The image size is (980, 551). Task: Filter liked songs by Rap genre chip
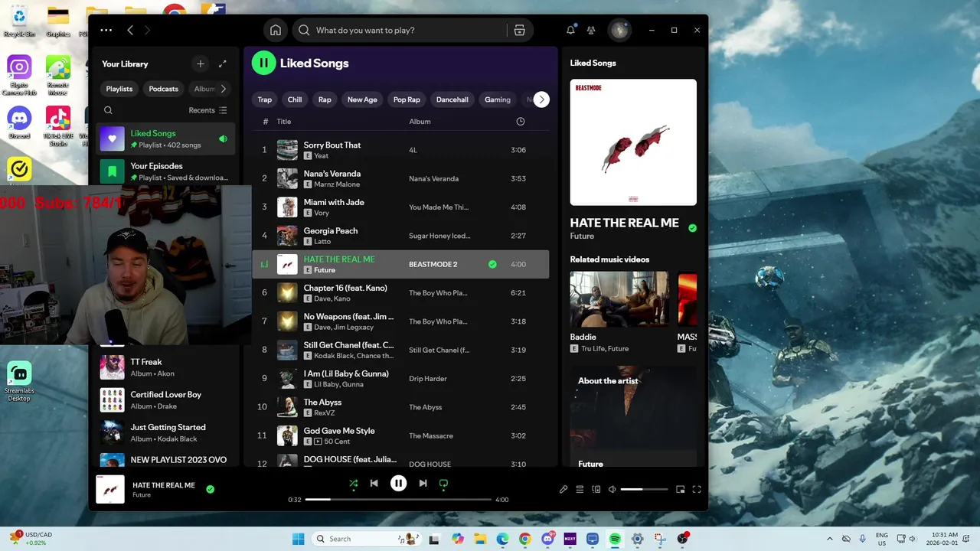tap(325, 99)
